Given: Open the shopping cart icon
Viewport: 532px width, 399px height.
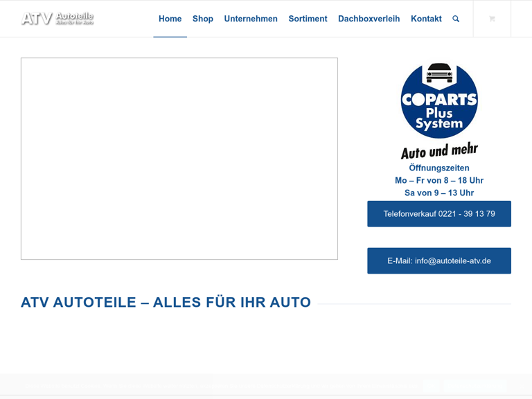Looking at the screenshot, I should (x=492, y=19).
